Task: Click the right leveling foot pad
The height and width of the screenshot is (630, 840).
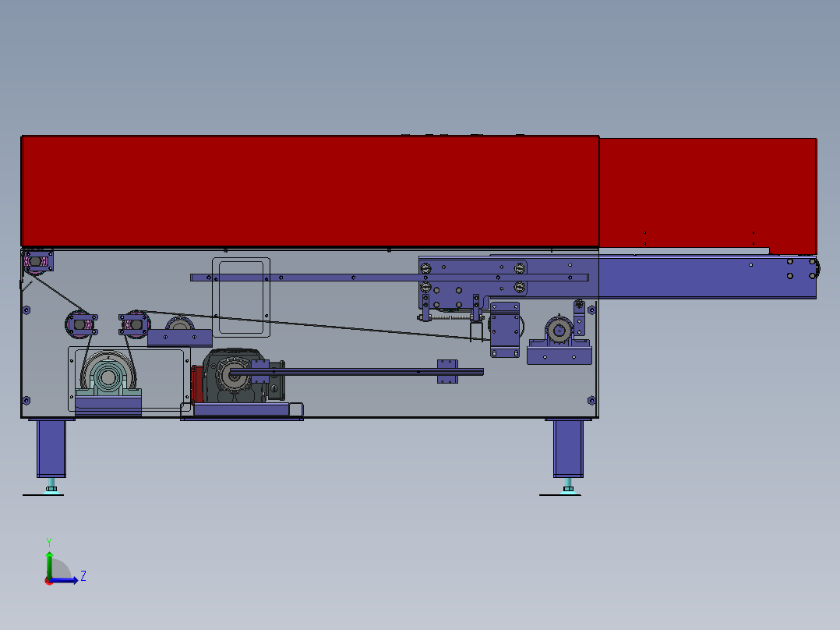Action: 559,494
